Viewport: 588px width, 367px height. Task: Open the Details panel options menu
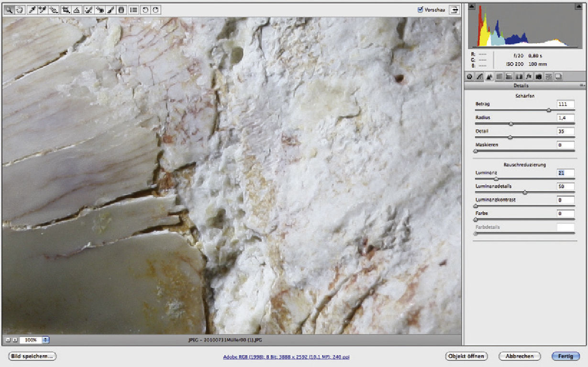tap(582, 86)
